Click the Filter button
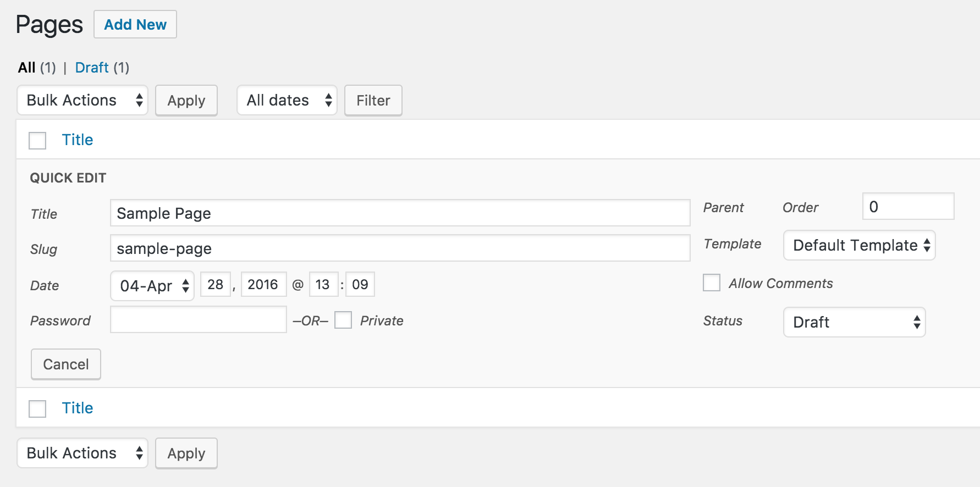The image size is (980, 487). [x=373, y=101]
